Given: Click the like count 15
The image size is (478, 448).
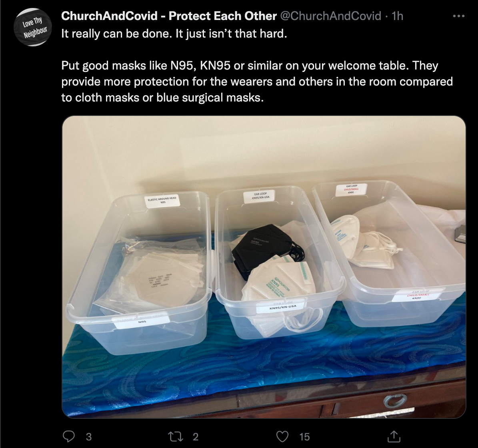Looking at the screenshot, I should pos(304,437).
